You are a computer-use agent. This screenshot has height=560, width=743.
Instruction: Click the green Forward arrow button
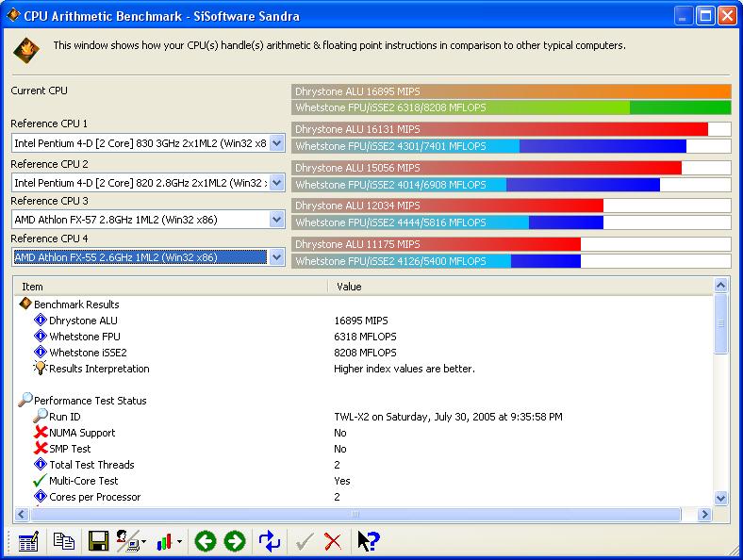point(235,541)
